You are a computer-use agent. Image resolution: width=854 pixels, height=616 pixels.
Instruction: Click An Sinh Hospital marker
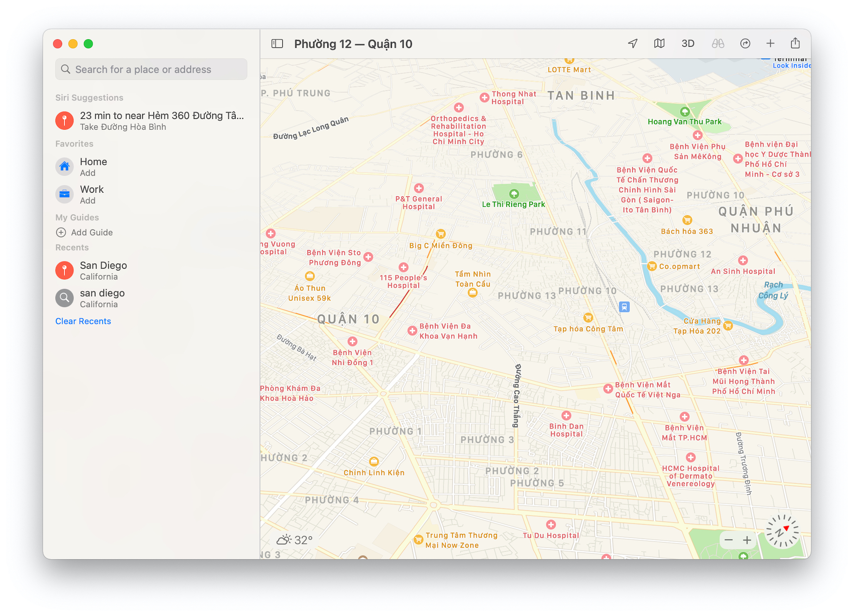point(743,261)
